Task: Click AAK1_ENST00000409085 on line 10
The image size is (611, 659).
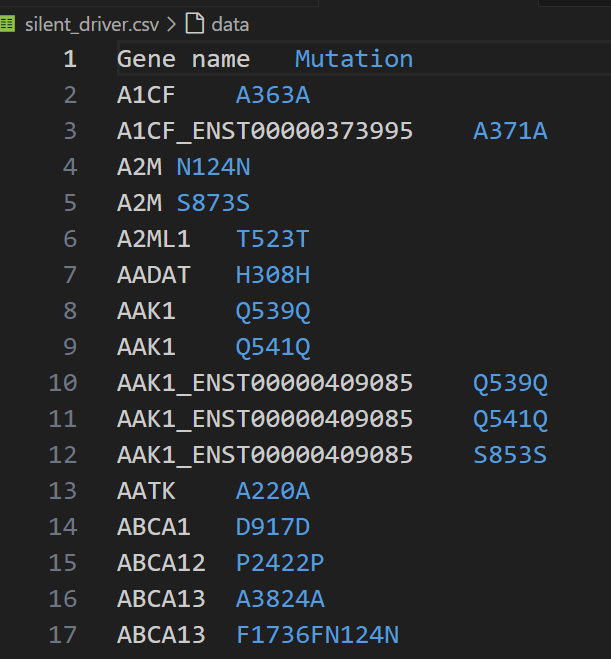Action: [265, 383]
